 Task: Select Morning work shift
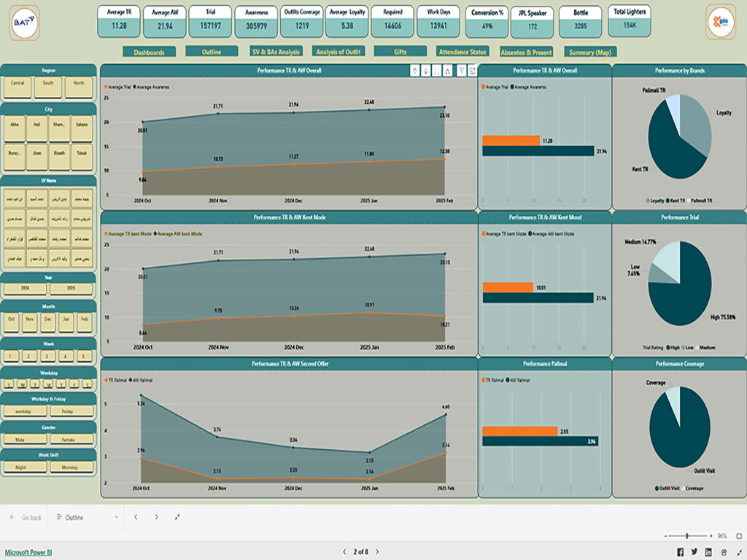[x=71, y=467]
